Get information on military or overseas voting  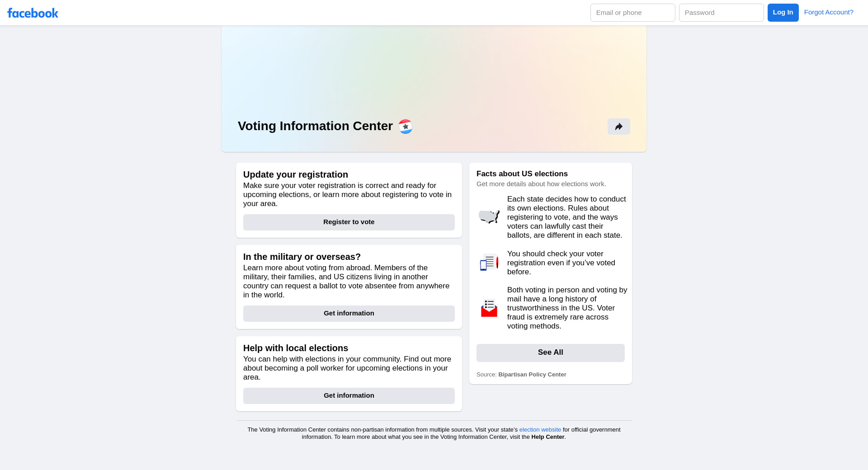click(x=349, y=313)
